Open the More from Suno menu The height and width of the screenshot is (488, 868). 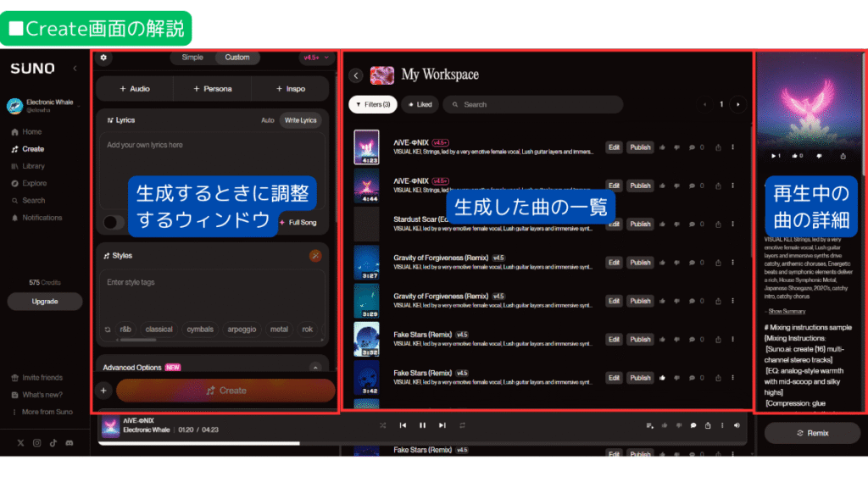point(42,413)
